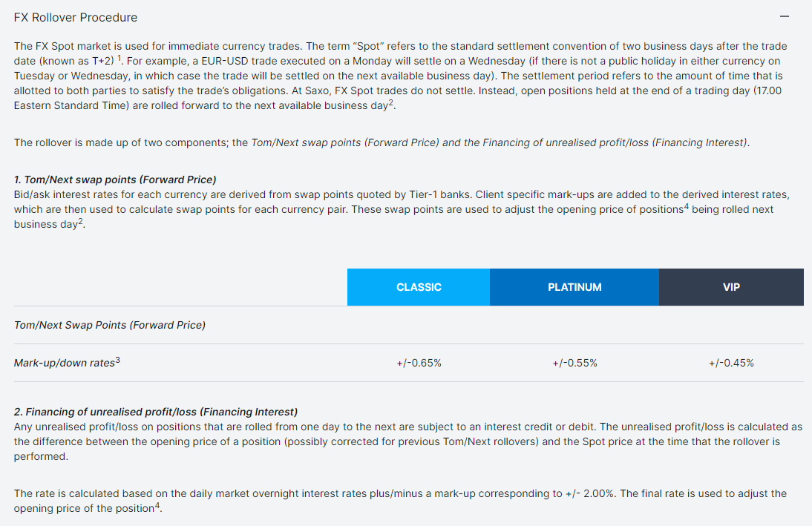Open footnote 2 after 'next available business day'

tap(391, 103)
